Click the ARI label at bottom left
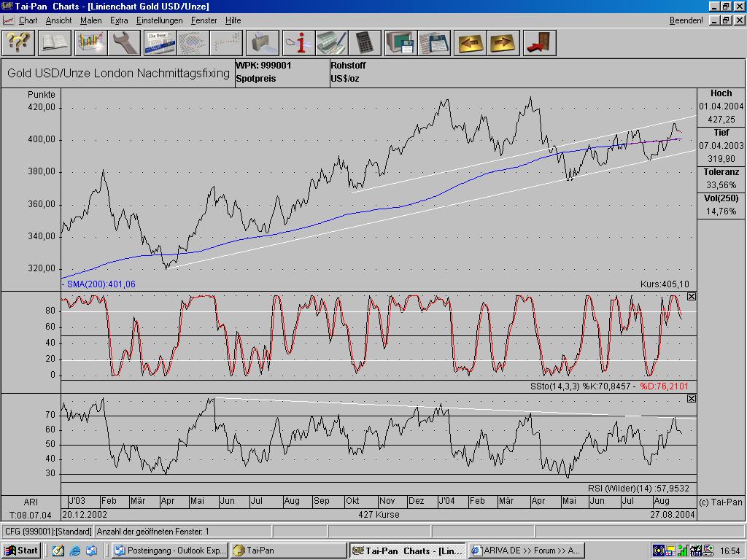747x560 pixels. 31,502
